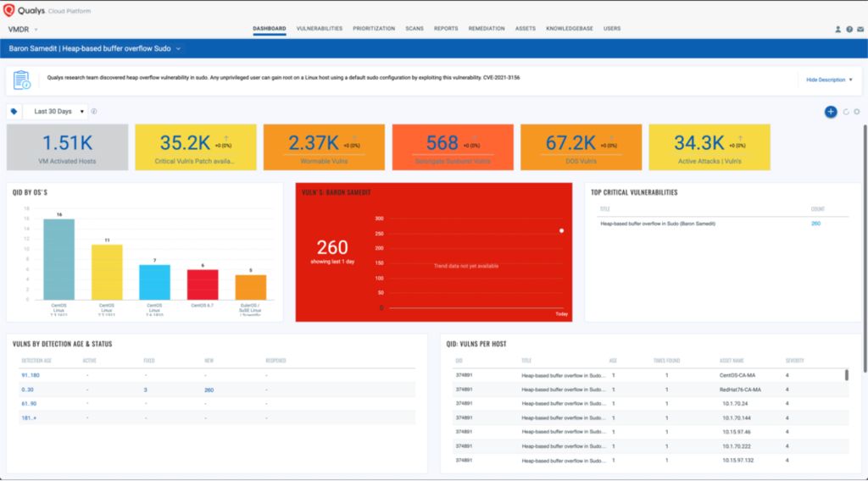Open the mail messages icon
The height and width of the screenshot is (481, 868).
pyautogui.click(x=860, y=29)
